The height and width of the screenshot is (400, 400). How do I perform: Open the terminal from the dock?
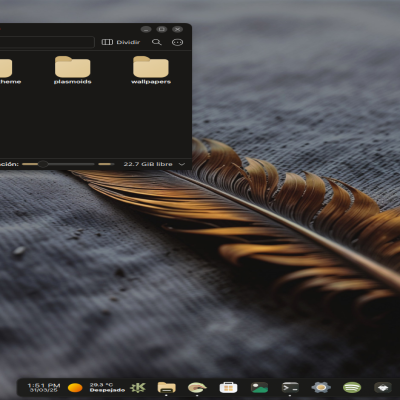[290, 387]
